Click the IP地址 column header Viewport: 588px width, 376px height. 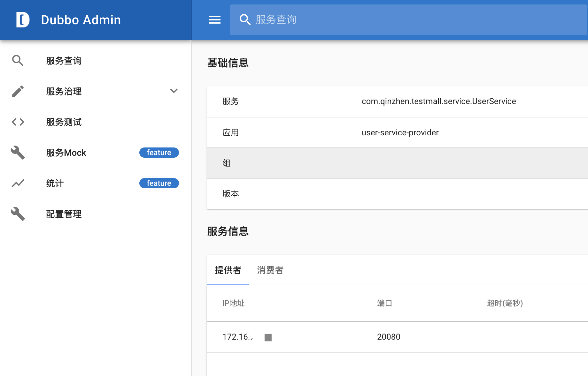pos(234,303)
